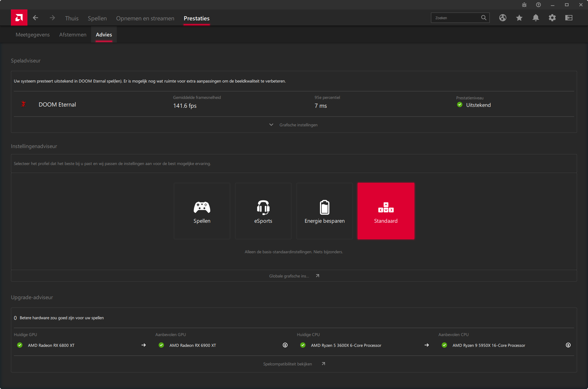Switch to Afstemmen subtab
Screen dimensions: 588x389
73,35
